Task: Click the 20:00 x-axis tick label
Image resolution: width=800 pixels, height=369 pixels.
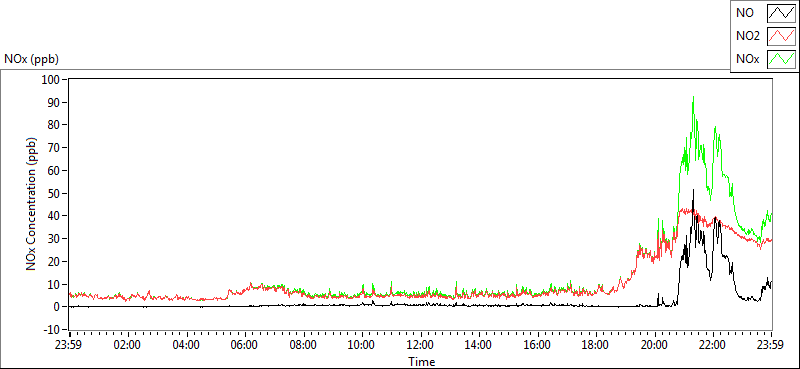Action: (x=655, y=344)
